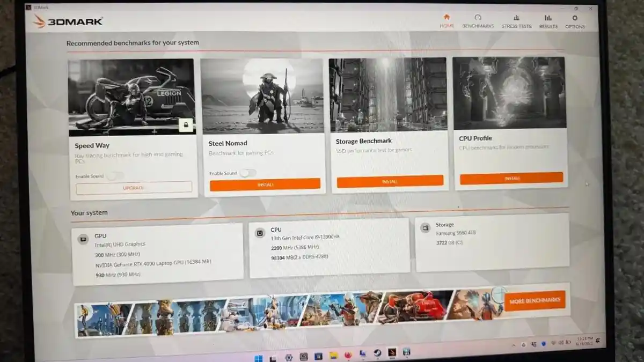The image size is (644, 362).
Task: Install the Steel Nomad benchmark
Action: [x=265, y=184]
